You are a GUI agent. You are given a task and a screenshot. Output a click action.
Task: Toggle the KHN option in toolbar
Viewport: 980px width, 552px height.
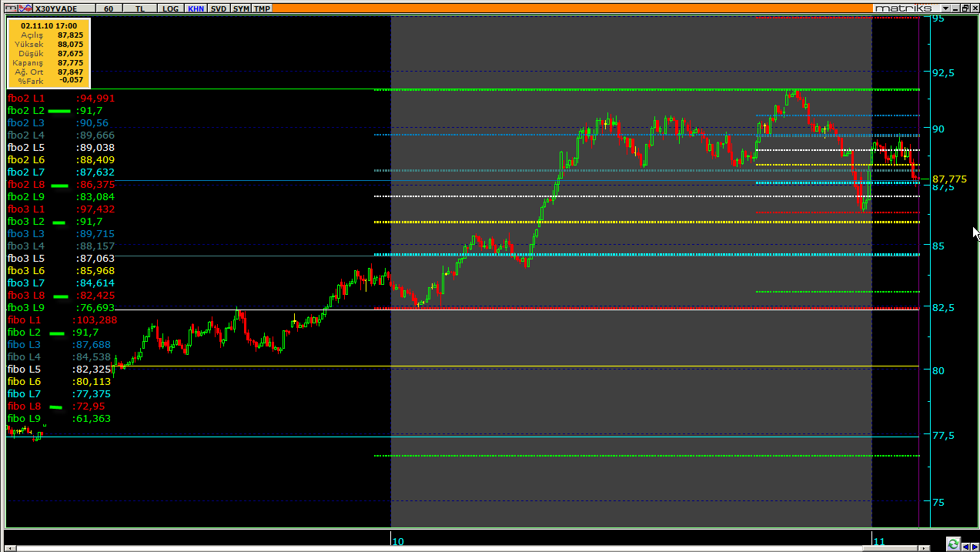coord(196,8)
